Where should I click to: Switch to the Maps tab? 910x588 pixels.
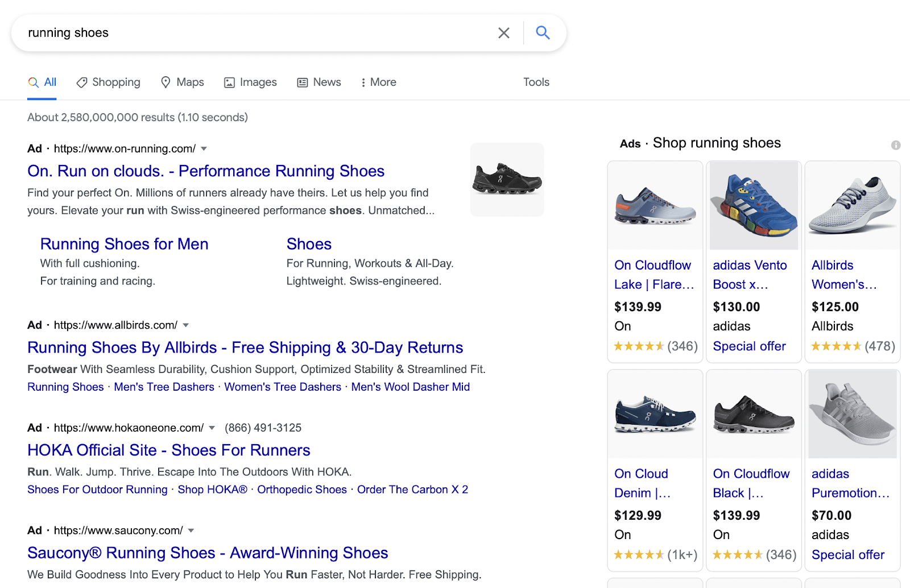coord(183,82)
